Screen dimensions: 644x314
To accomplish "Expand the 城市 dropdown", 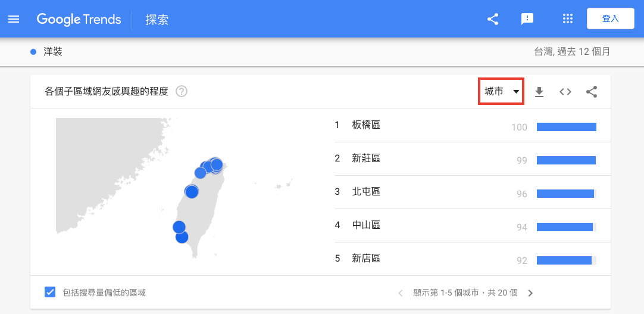I will [502, 92].
